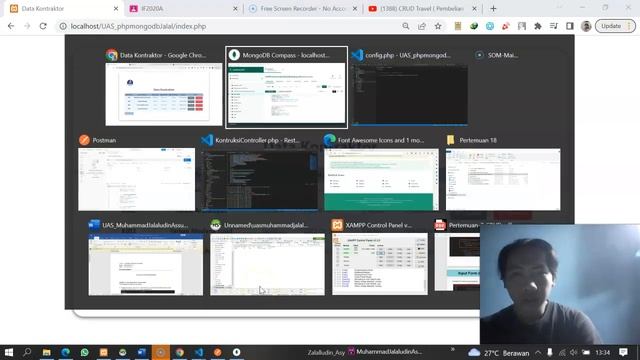Open Google Chrome from the taskbar

click(180, 352)
